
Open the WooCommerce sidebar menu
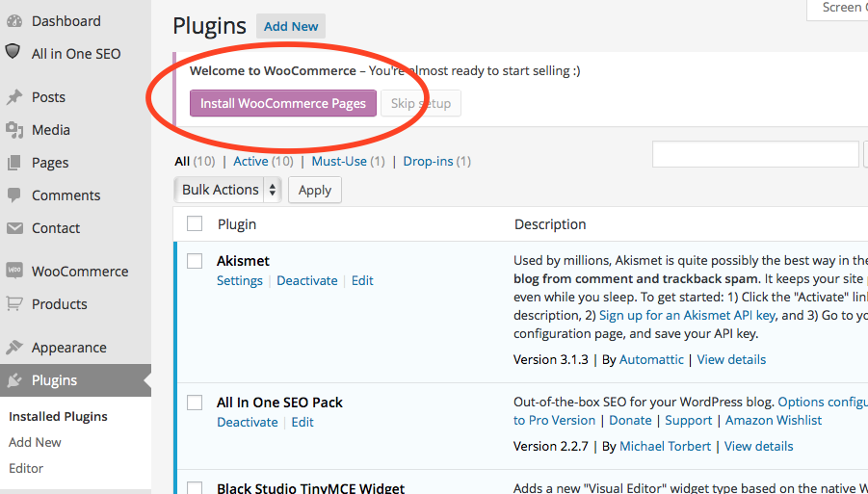tap(80, 271)
